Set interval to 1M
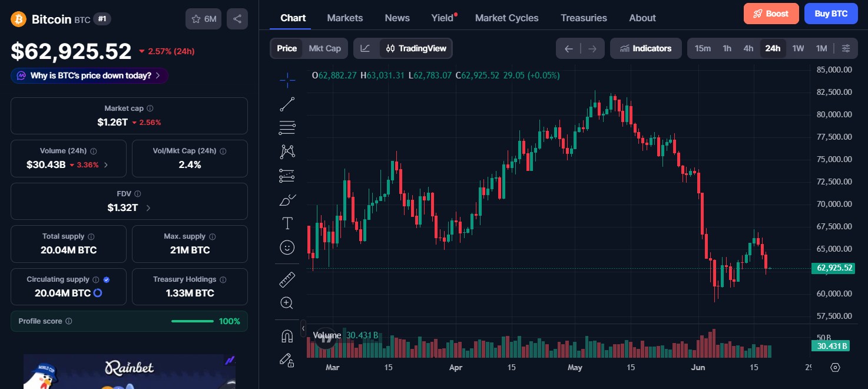868x389 pixels. point(821,48)
